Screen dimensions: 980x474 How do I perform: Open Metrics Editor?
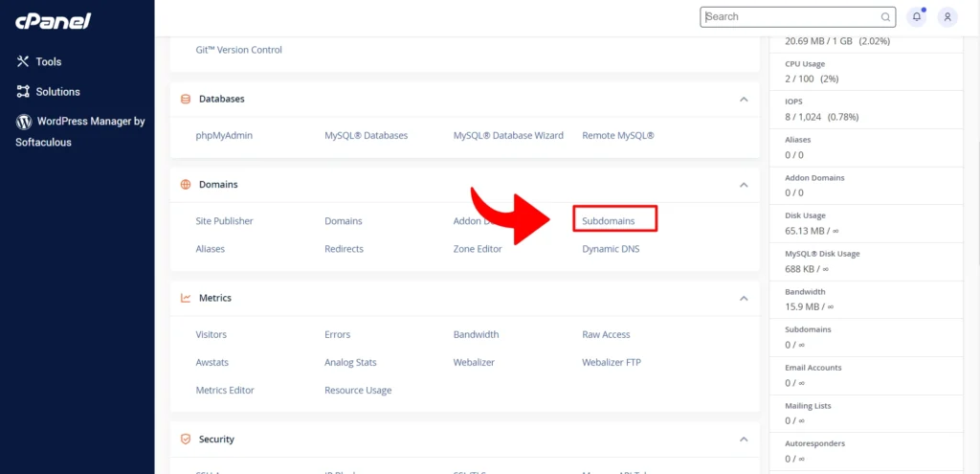225,390
